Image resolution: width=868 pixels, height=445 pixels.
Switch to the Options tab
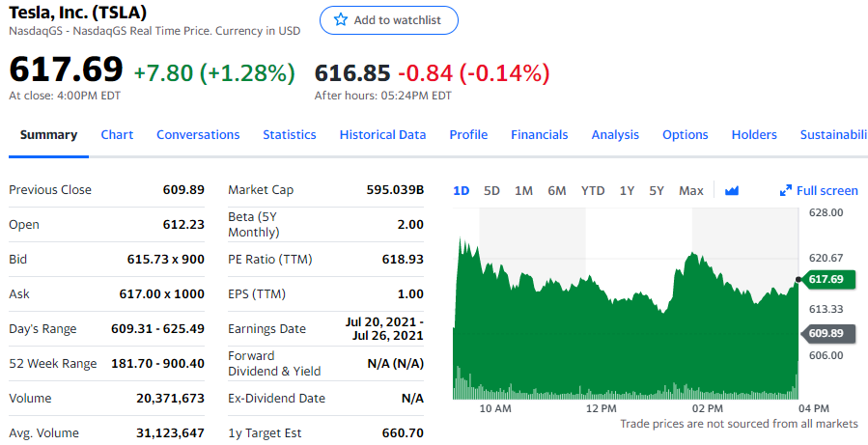click(685, 135)
